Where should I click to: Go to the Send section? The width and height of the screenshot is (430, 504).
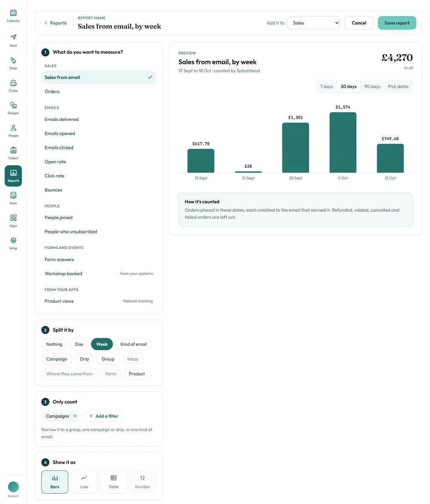coord(13,40)
